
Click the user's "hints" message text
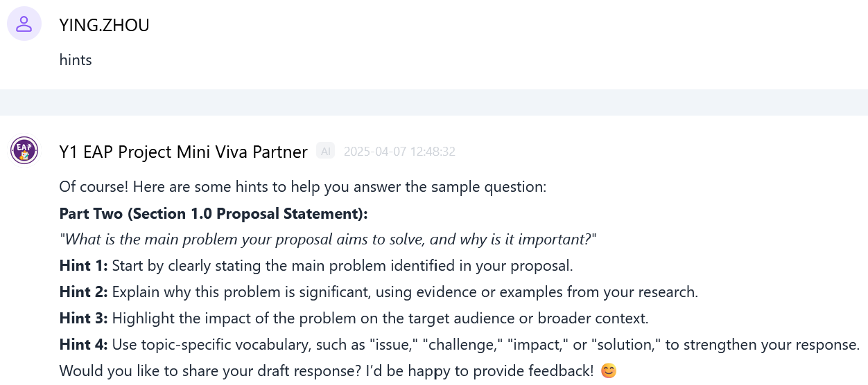[76, 60]
